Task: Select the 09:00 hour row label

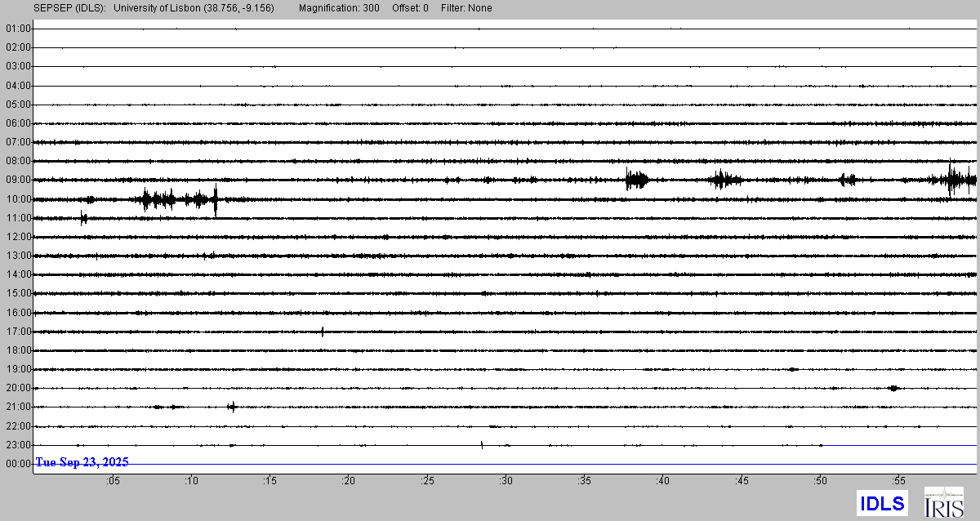Action: [18, 180]
